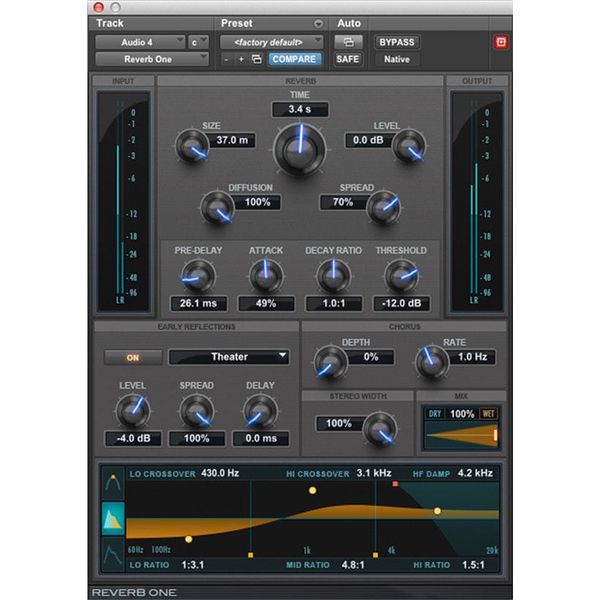Viewport: 600px width, 600px height.
Task: Click the Chorus Rate knob
Action: (x=432, y=362)
